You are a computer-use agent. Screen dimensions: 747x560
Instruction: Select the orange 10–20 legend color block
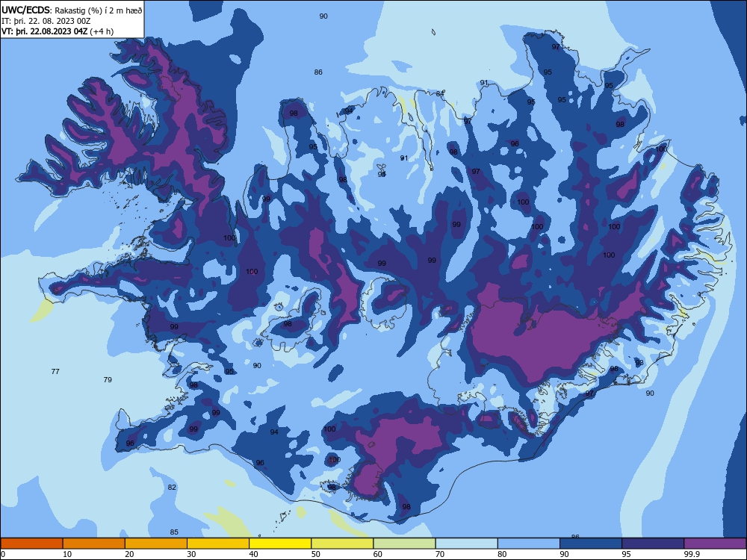coord(94,544)
